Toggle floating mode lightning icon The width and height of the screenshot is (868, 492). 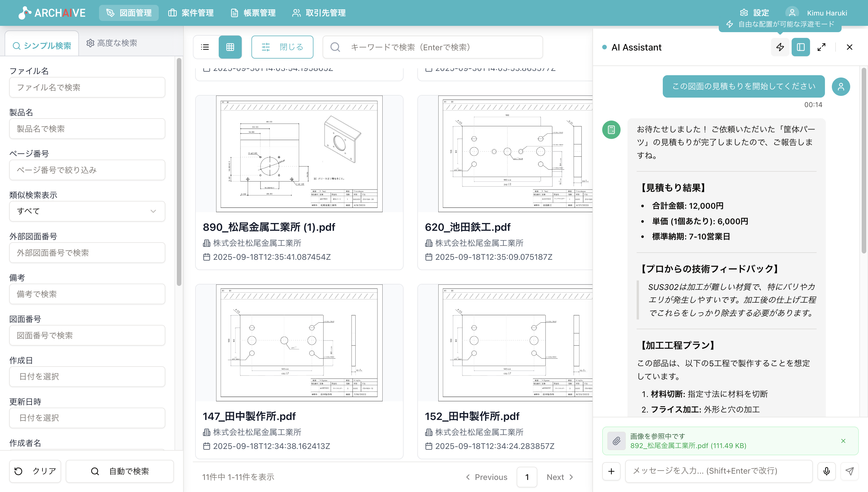coord(780,47)
